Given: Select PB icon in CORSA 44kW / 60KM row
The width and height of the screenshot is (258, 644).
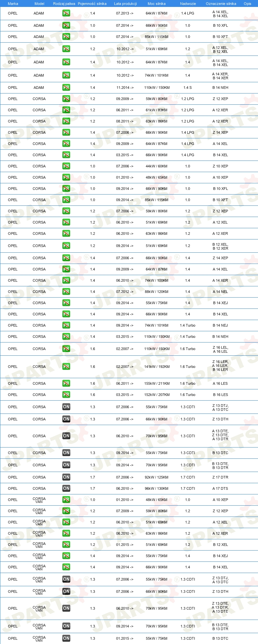Looking at the screenshot, I should click(66, 166).
